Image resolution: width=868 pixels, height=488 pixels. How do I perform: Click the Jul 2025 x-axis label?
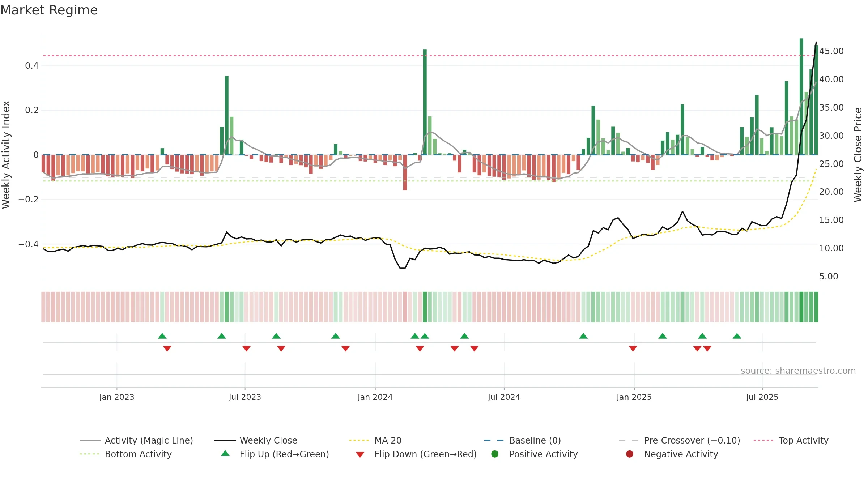point(762,397)
